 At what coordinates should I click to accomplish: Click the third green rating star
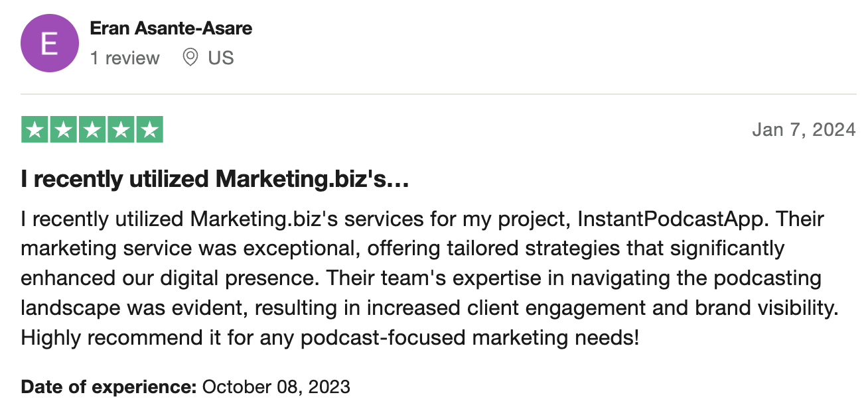(x=92, y=129)
